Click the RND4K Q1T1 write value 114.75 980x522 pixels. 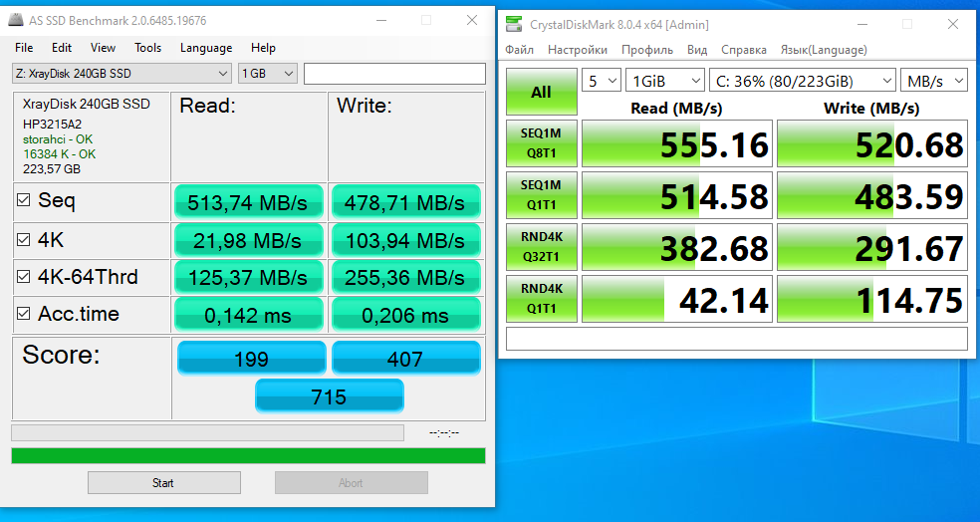(x=871, y=299)
